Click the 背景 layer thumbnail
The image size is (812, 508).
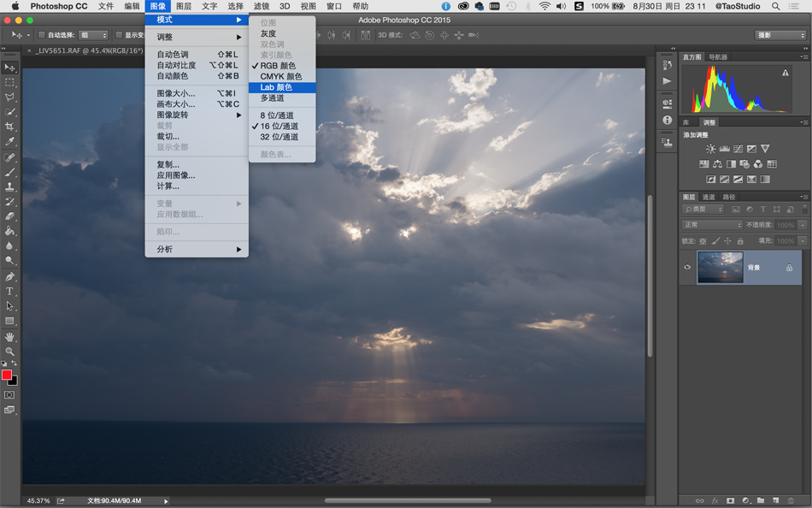[x=721, y=268]
